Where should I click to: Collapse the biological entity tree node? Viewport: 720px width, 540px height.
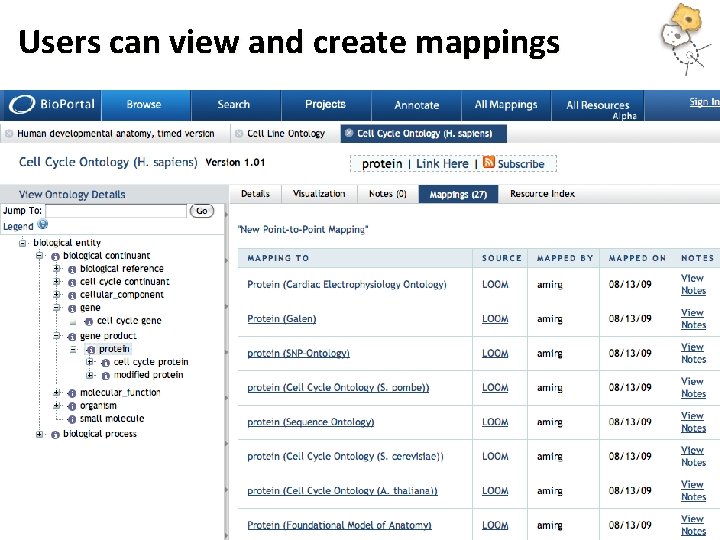[x=22, y=243]
